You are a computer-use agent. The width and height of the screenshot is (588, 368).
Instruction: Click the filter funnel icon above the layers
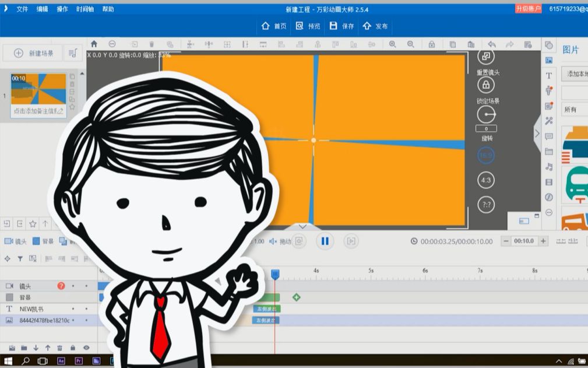pos(20,258)
